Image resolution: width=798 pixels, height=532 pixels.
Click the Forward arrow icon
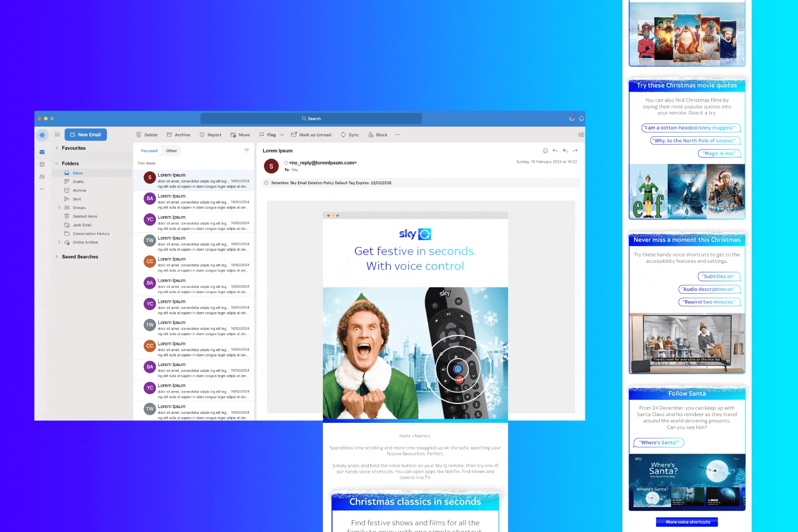coord(575,151)
